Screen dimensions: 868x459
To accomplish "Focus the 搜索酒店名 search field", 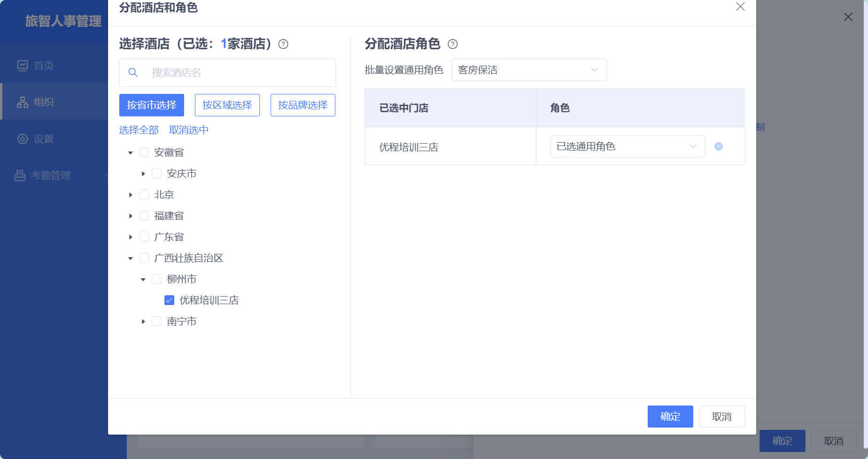I will tap(227, 72).
